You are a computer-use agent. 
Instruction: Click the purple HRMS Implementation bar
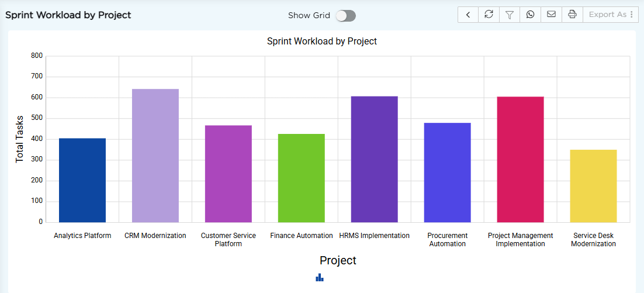(x=374, y=160)
